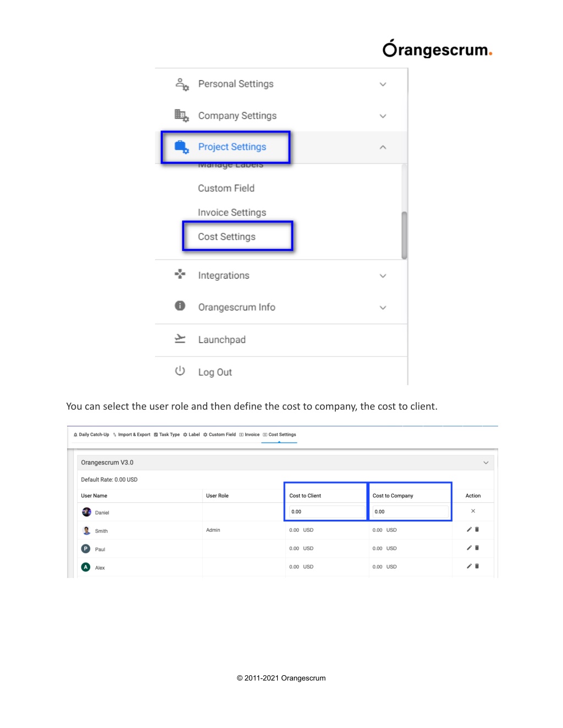This screenshot has width=563, height=728.
Task: Click the Orangescrum logo
Action: point(437,49)
